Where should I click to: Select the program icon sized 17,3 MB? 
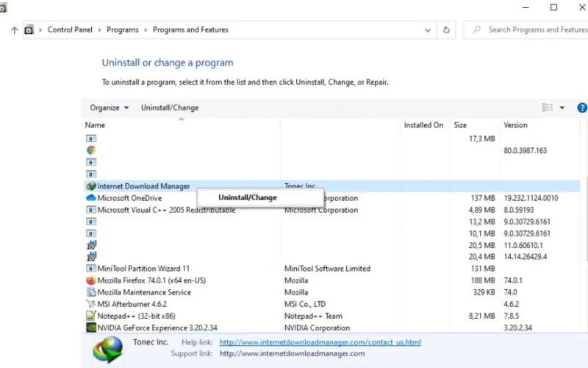pos(90,138)
